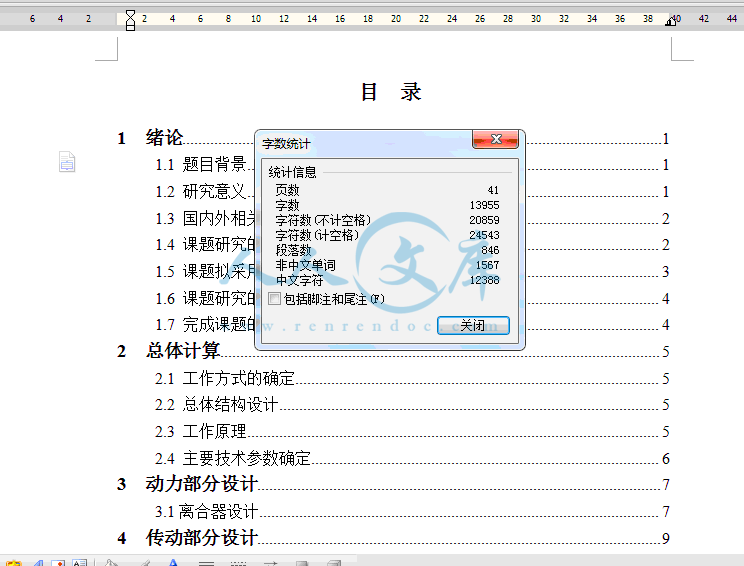Go to TOC entry 2.4 主要技术参数确定
The width and height of the screenshot is (744, 566).
[412, 459]
